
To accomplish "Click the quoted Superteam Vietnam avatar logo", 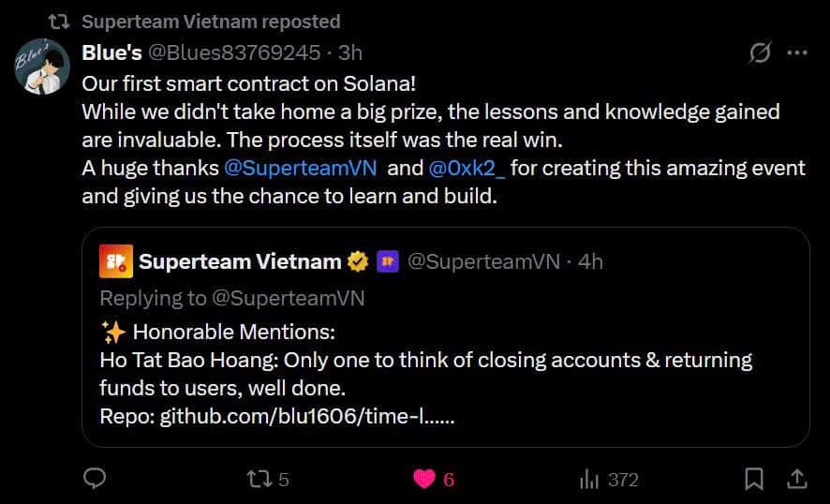I will pyautogui.click(x=114, y=261).
